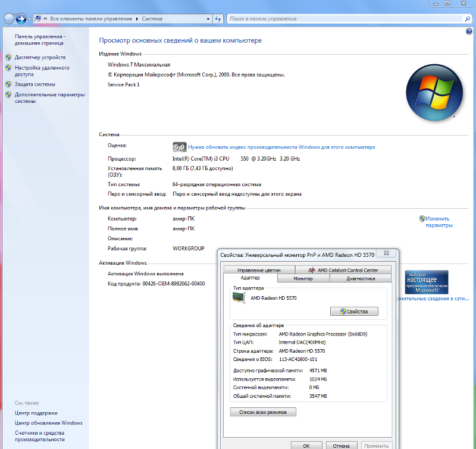Click the product key '00426-OEM-8992662-00400'
The height and width of the screenshot is (449, 476).
pyautogui.click(x=174, y=284)
